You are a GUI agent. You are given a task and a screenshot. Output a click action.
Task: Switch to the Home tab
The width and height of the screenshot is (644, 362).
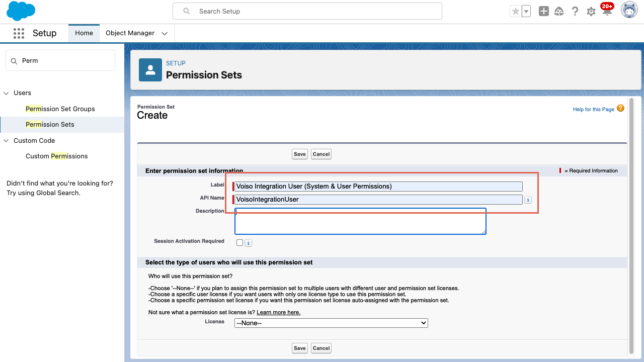(x=84, y=33)
